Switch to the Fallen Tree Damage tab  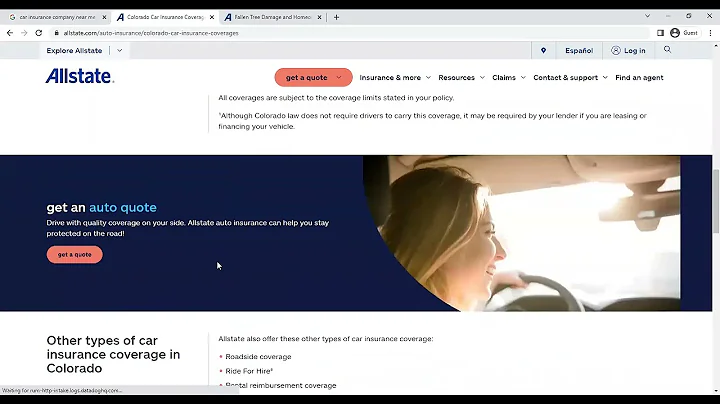271,17
